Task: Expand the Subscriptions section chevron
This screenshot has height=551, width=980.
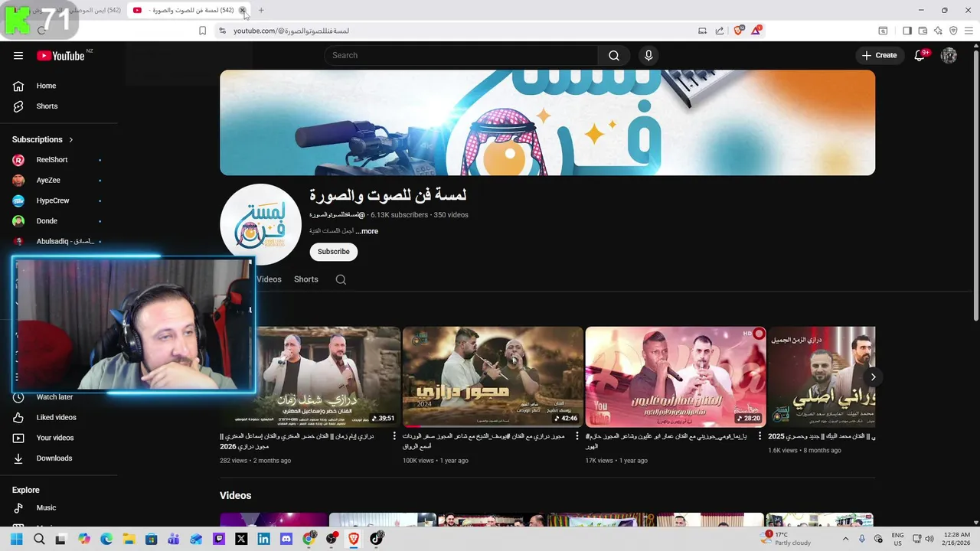Action: (71, 140)
